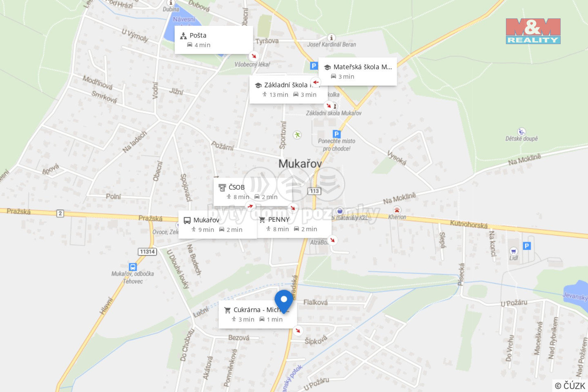Click the blue location pin marker
This screenshot has width=588, height=392.
(284, 301)
